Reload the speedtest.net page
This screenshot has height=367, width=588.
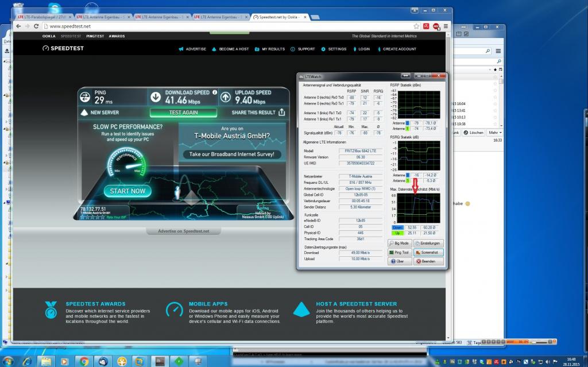click(x=36, y=26)
